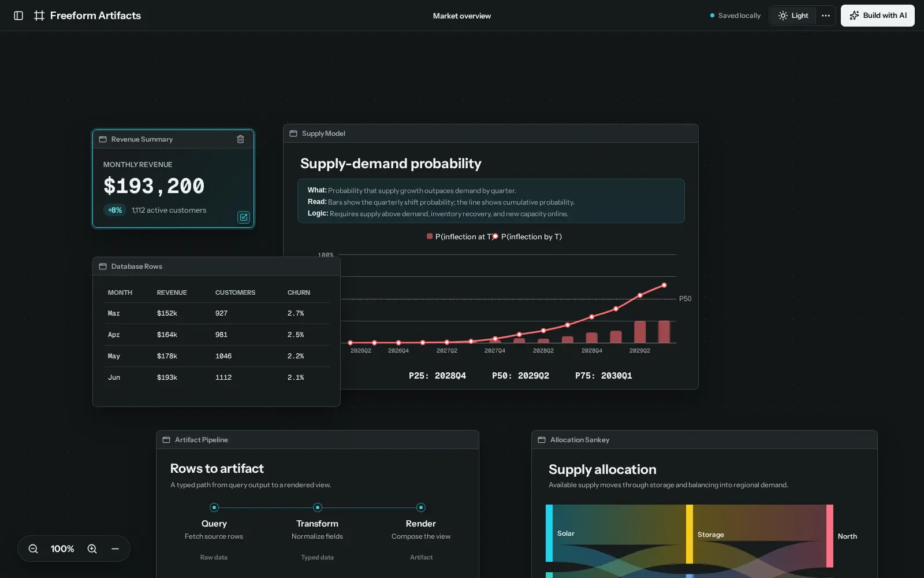Select the Query pipeline step node
This screenshot has width=924, height=578.
coord(214,507)
